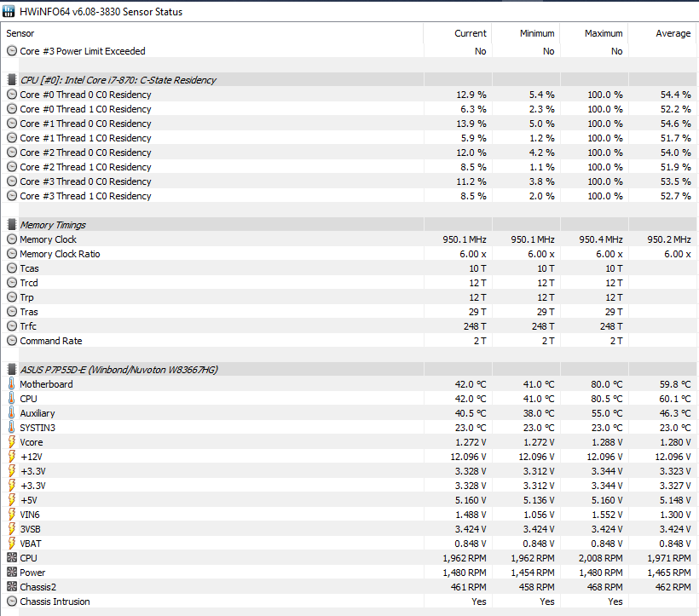This screenshot has height=616, width=699.
Task: Click the clock icon next to Trfc
Action: 12,326
